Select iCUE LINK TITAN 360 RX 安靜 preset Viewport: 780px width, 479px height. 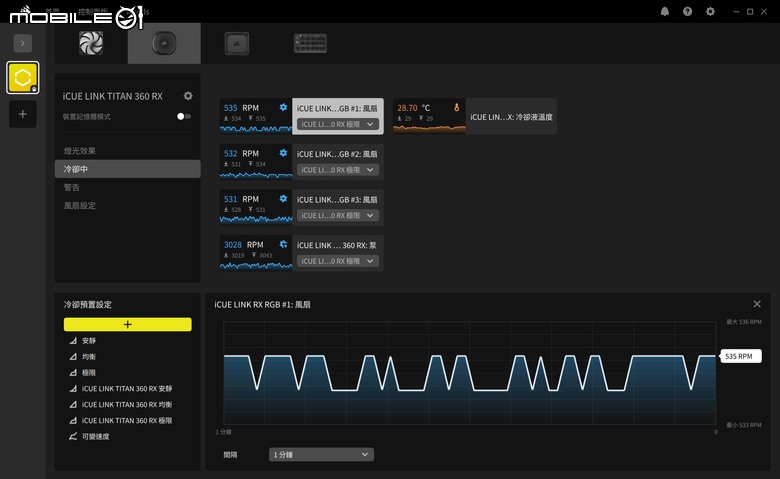coord(127,388)
